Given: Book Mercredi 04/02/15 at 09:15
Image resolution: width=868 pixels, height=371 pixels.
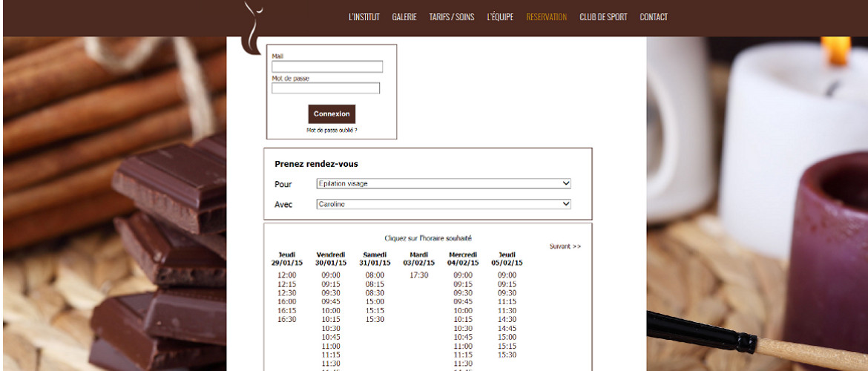Looking at the screenshot, I should [464, 284].
